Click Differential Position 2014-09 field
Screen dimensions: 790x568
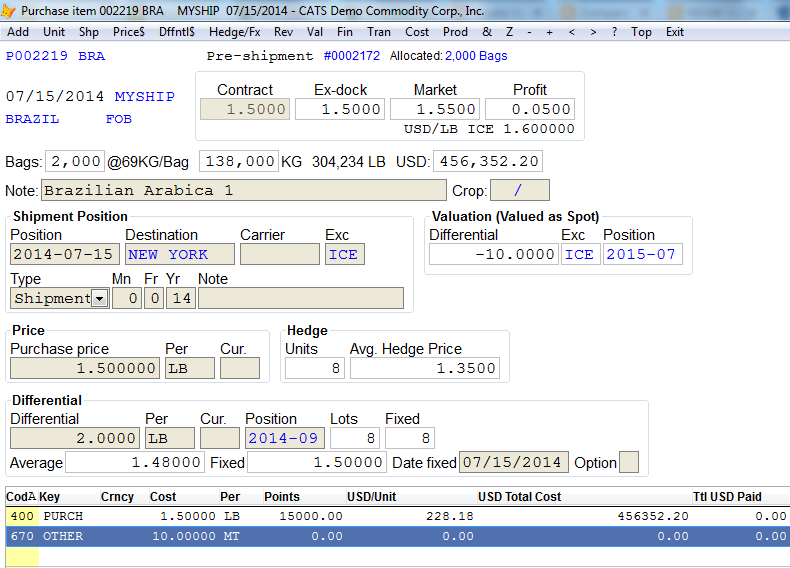[x=285, y=438]
